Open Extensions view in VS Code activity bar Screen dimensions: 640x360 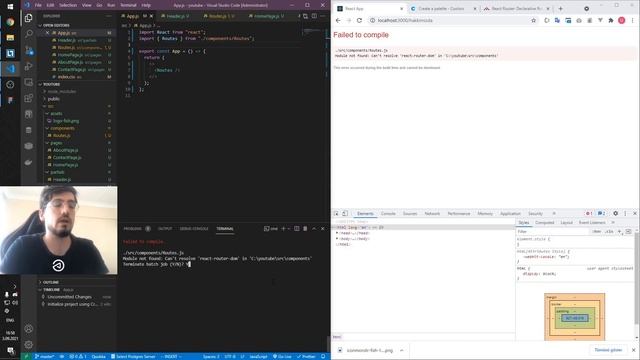[x=29, y=98]
